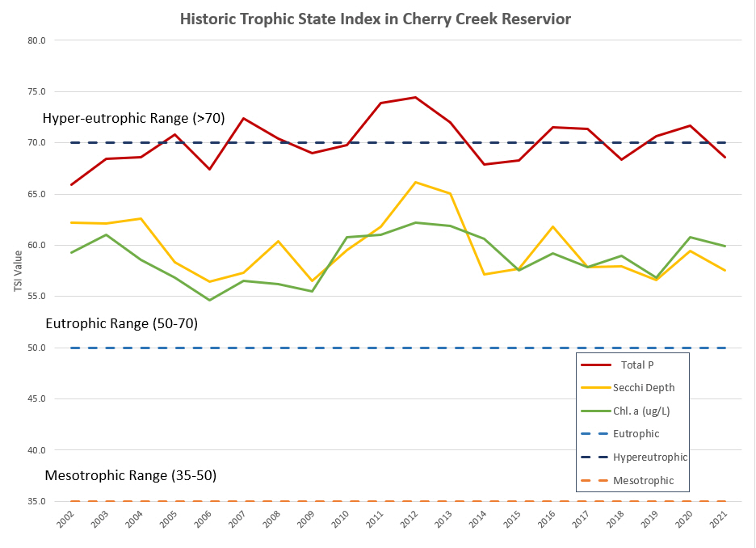The image size is (756, 548).
Task: Click the 2004 x-axis label
Action: (x=135, y=519)
